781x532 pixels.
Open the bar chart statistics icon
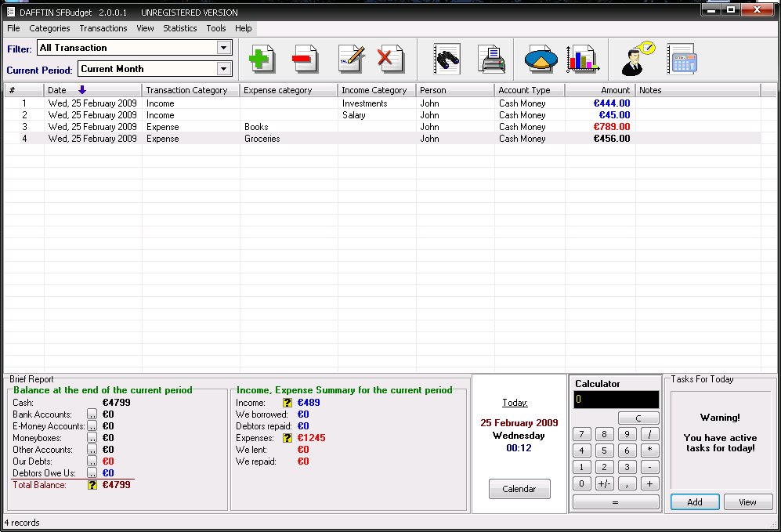pos(582,59)
